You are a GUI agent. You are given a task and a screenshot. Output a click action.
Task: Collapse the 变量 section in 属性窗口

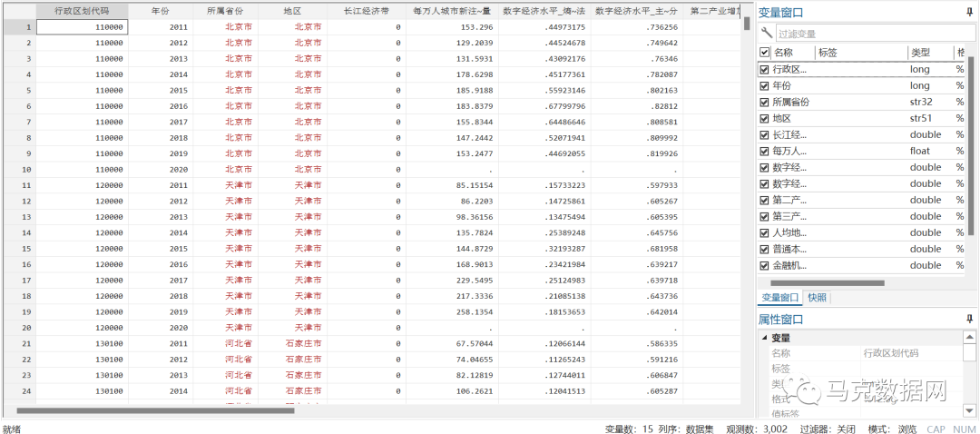[764, 338]
